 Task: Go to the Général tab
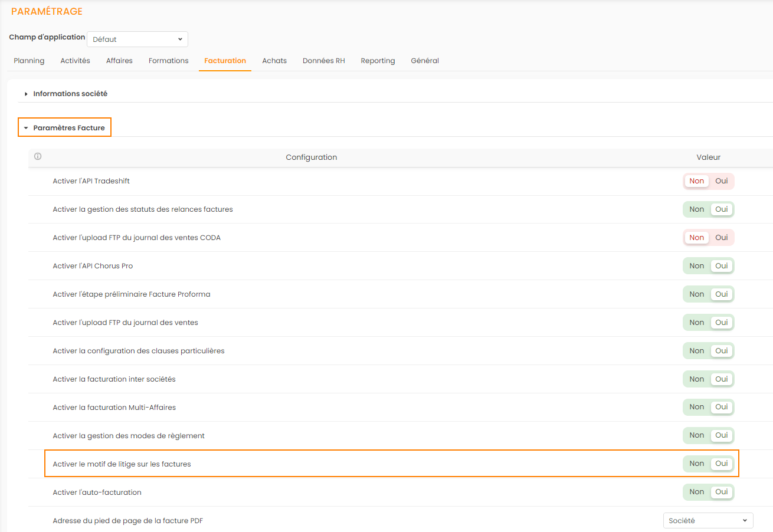tap(425, 61)
